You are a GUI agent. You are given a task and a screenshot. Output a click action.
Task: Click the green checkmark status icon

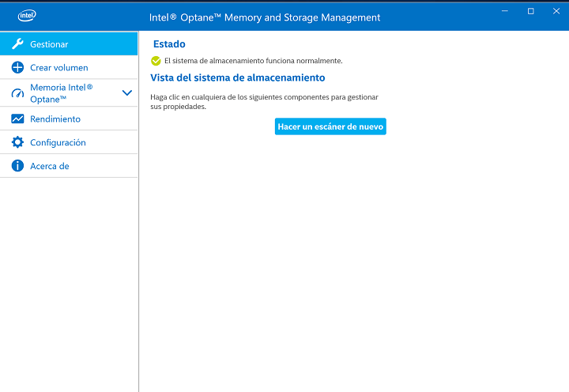click(156, 61)
